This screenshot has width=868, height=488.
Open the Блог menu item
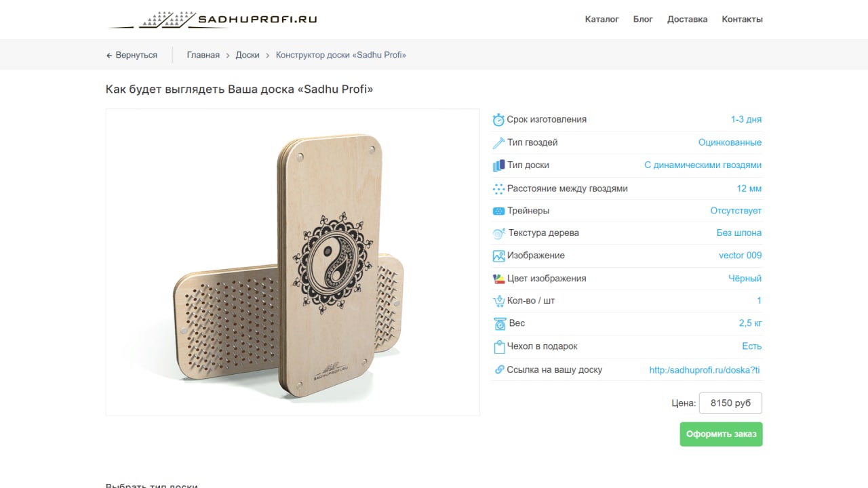pyautogui.click(x=643, y=19)
